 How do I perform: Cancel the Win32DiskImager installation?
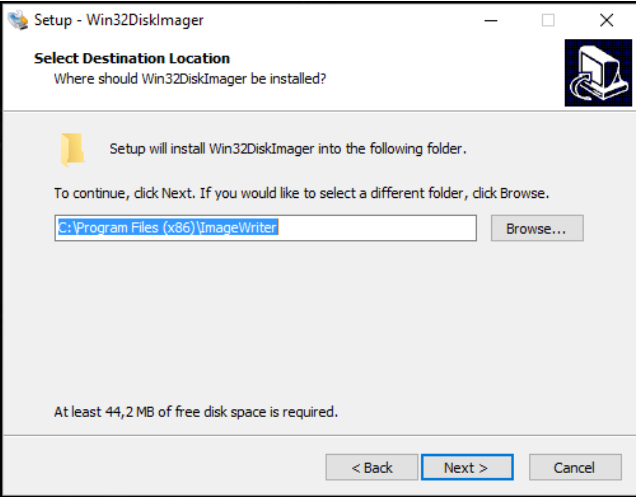(574, 467)
